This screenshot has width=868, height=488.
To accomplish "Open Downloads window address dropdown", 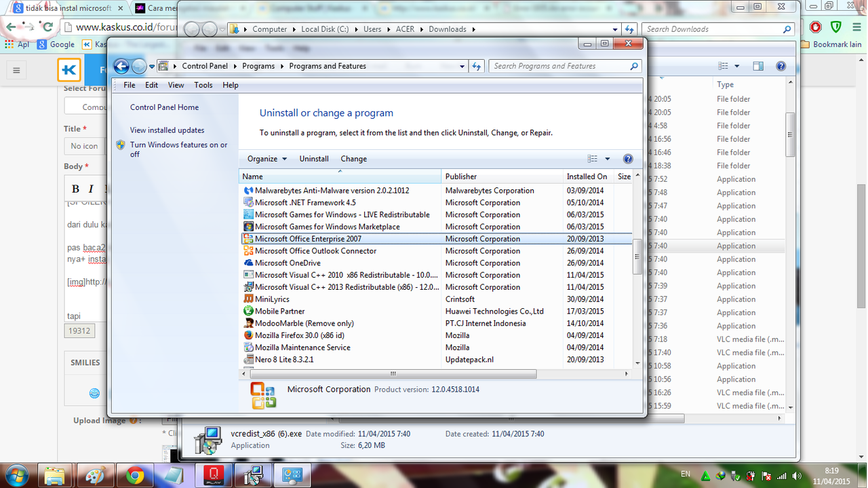I will click(x=615, y=30).
